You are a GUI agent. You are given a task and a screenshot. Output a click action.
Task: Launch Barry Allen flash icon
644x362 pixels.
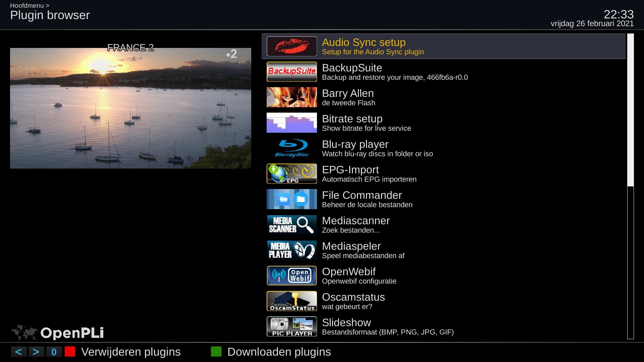(x=291, y=97)
